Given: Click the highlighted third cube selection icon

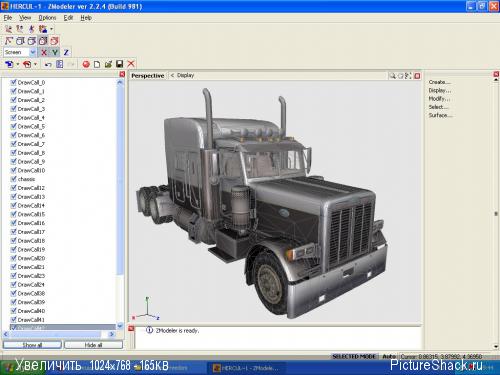Looking at the screenshot, I should (x=43, y=41).
